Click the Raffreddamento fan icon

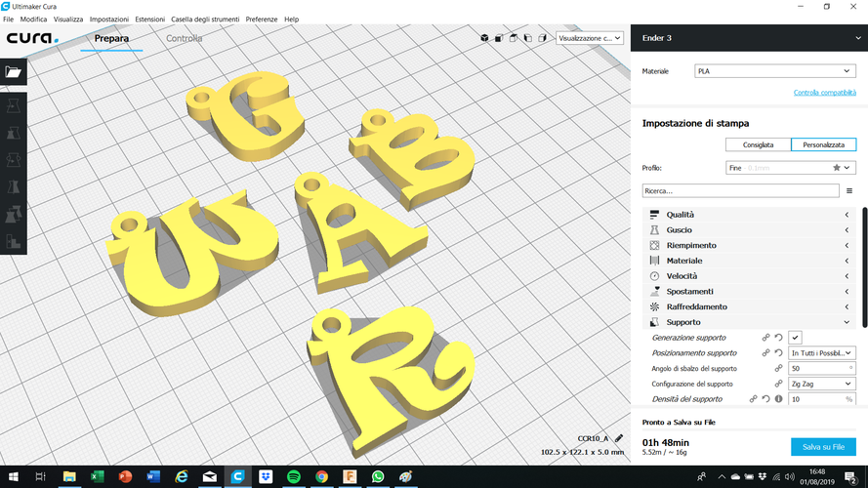point(654,306)
